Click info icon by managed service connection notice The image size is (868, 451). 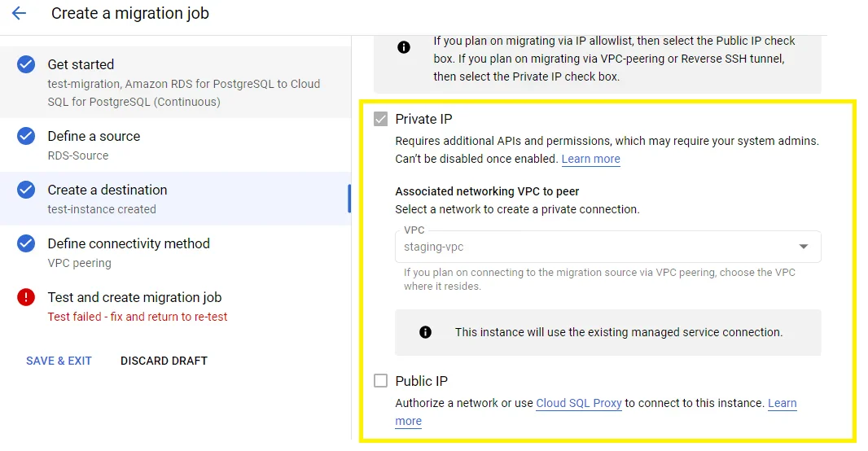pos(425,332)
